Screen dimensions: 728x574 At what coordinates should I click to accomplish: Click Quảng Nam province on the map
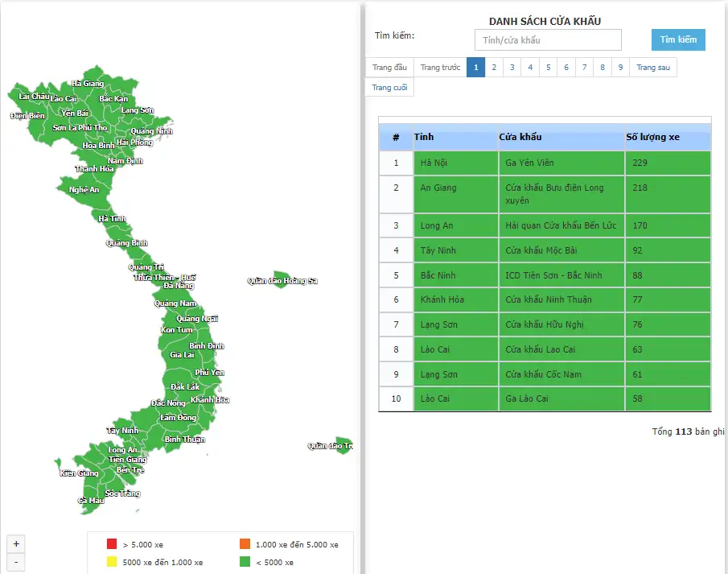175,304
